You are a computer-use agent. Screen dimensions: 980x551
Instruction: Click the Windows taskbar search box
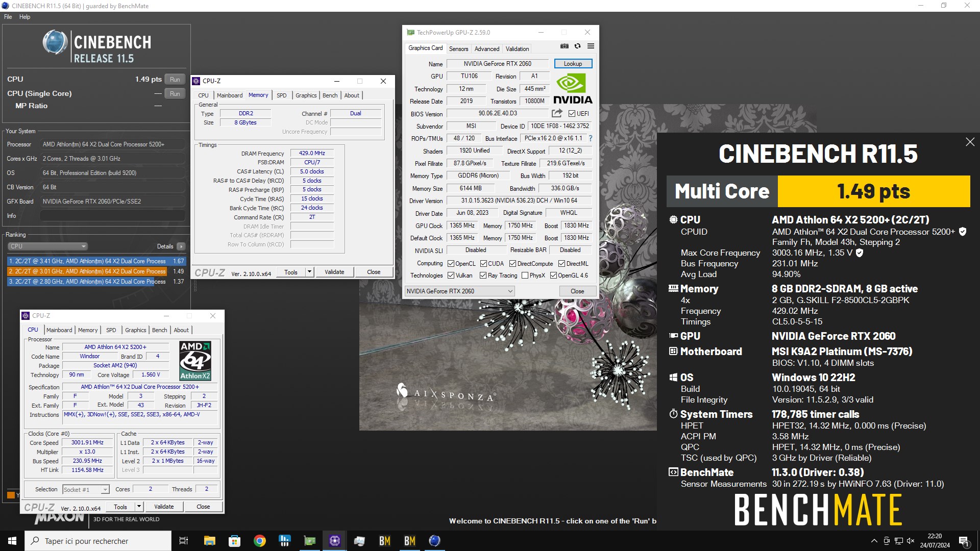coord(98,541)
